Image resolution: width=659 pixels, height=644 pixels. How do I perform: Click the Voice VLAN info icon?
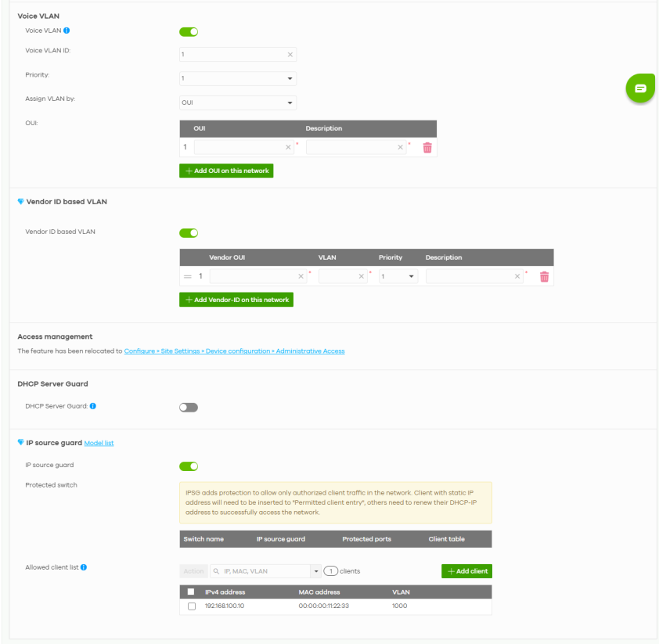pos(67,31)
